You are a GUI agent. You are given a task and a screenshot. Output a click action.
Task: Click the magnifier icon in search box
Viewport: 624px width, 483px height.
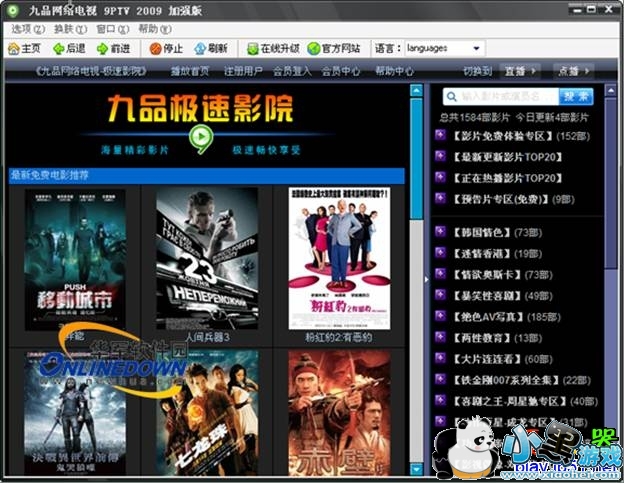pos(451,97)
